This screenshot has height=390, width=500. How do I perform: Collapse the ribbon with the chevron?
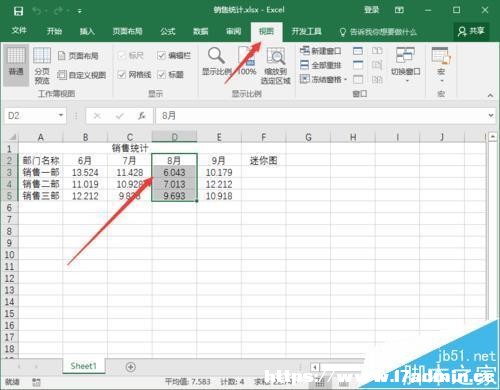[x=490, y=95]
